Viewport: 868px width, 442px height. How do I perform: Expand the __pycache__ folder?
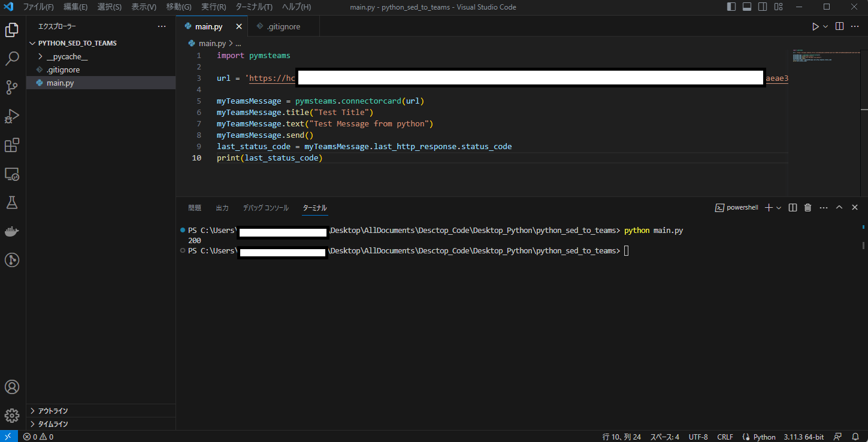click(68, 56)
